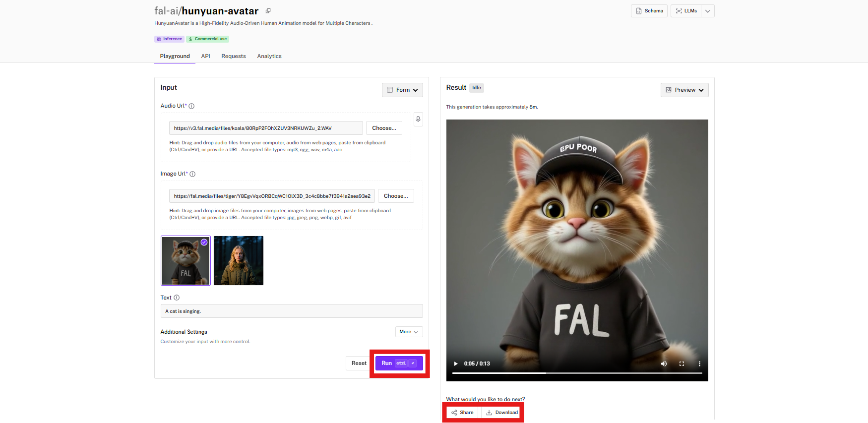868x423 pixels.
Task: Expand More additional settings
Action: tap(409, 332)
